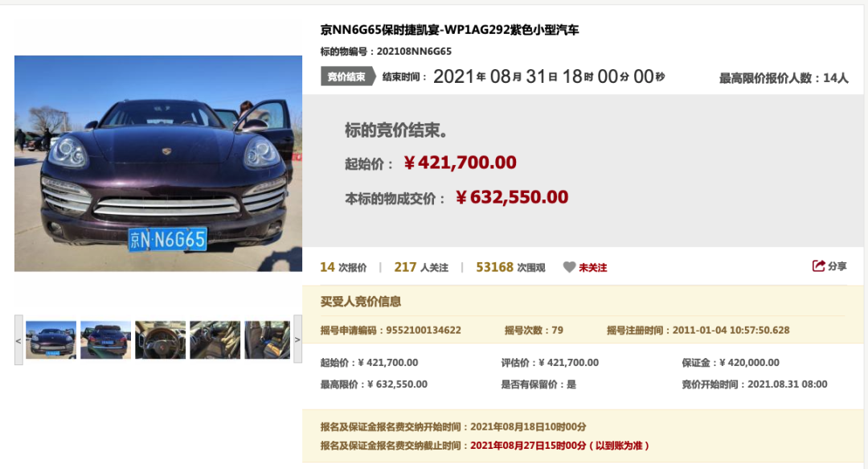
Task: Click the 买受人竞价信息 section header
Action: pyautogui.click(x=361, y=302)
